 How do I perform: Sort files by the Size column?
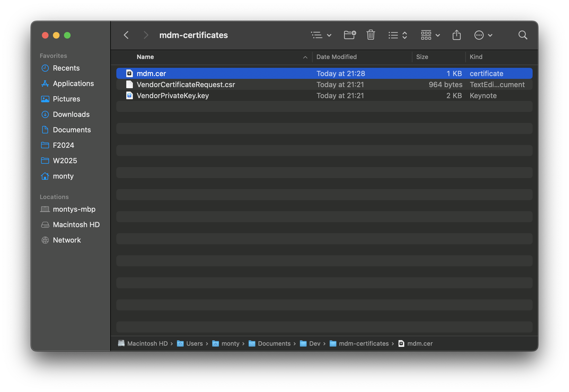click(x=422, y=57)
